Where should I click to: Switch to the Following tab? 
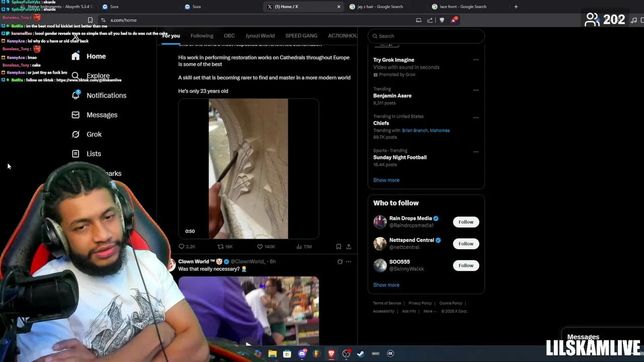(202, 36)
